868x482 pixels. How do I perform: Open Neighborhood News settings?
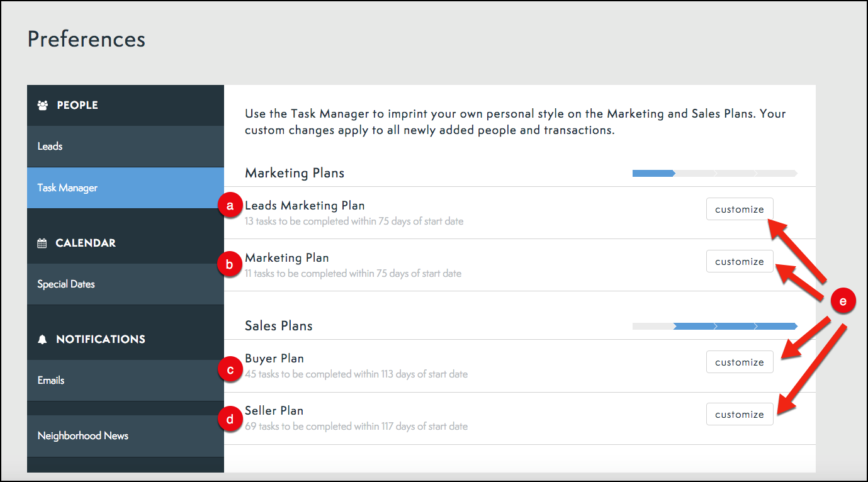[82, 436]
